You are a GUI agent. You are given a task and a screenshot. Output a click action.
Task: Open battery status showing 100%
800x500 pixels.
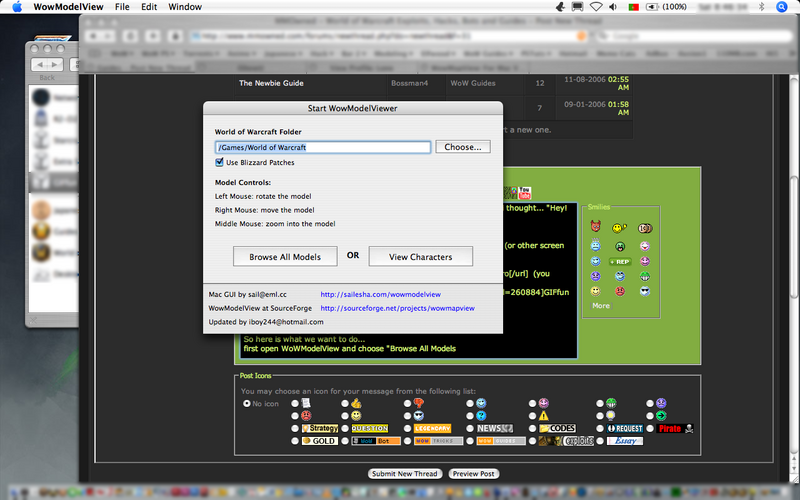pyautogui.click(x=666, y=7)
